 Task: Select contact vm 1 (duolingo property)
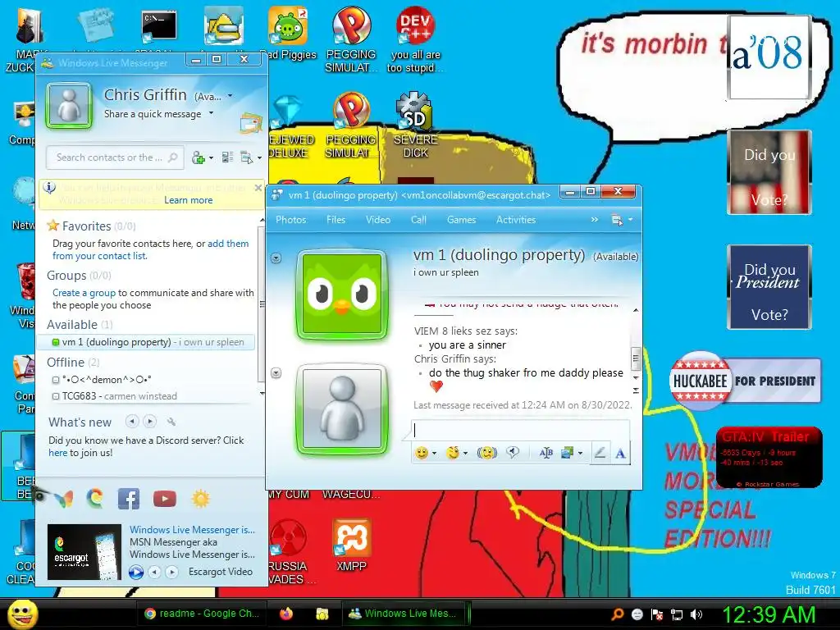(146, 342)
